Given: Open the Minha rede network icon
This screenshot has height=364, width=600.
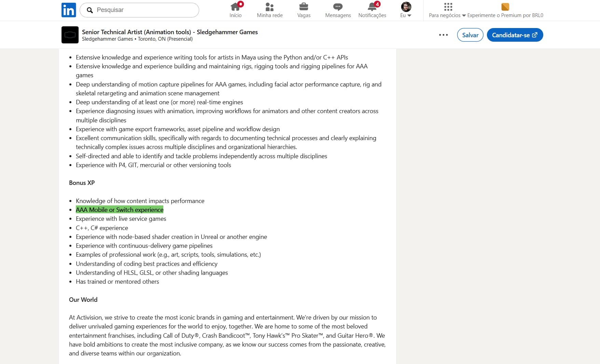Looking at the screenshot, I should click(270, 7).
